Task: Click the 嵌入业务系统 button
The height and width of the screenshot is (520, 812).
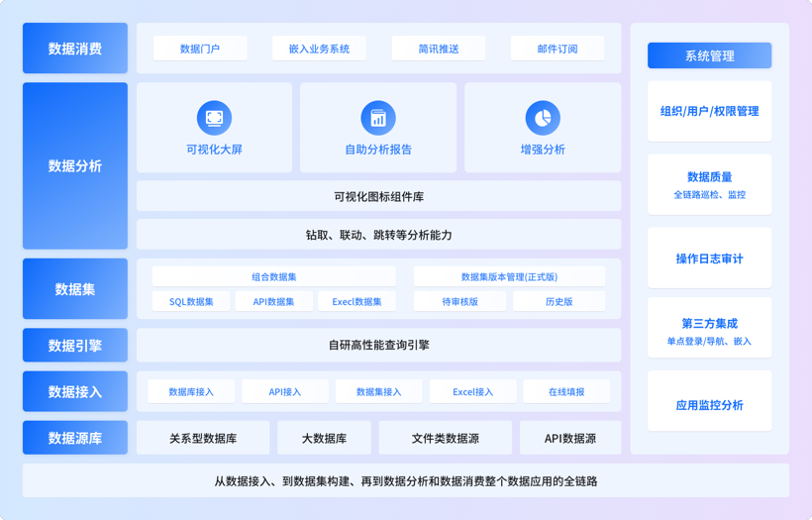Action: click(x=319, y=49)
